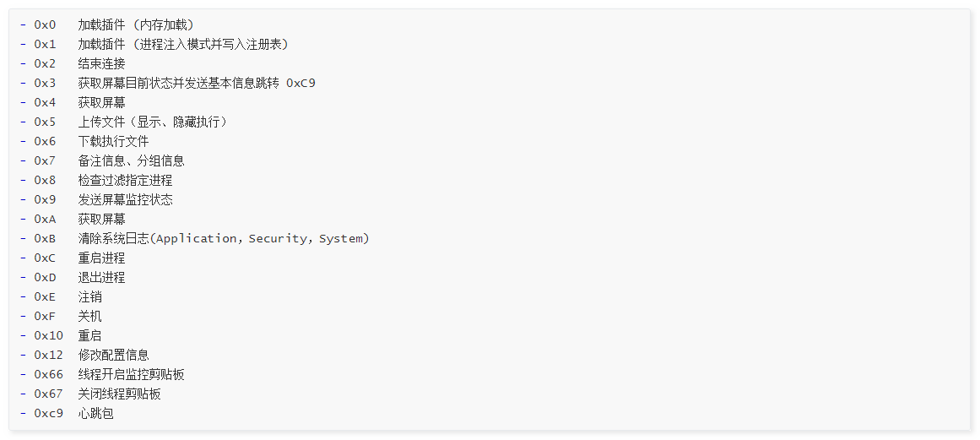This screenshot has width=980, height=440.
Task: Click the 0x0 加载插件 (内存加载) line
Action: 135,24
